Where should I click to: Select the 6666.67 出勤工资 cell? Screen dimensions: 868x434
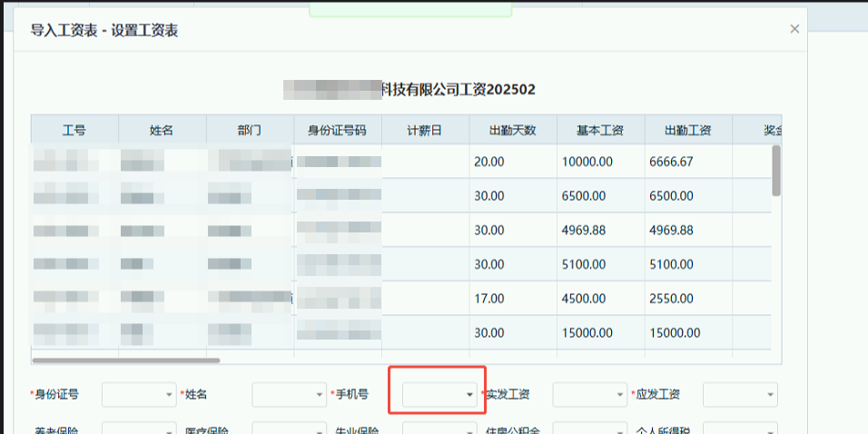click(x=688, y=162)
